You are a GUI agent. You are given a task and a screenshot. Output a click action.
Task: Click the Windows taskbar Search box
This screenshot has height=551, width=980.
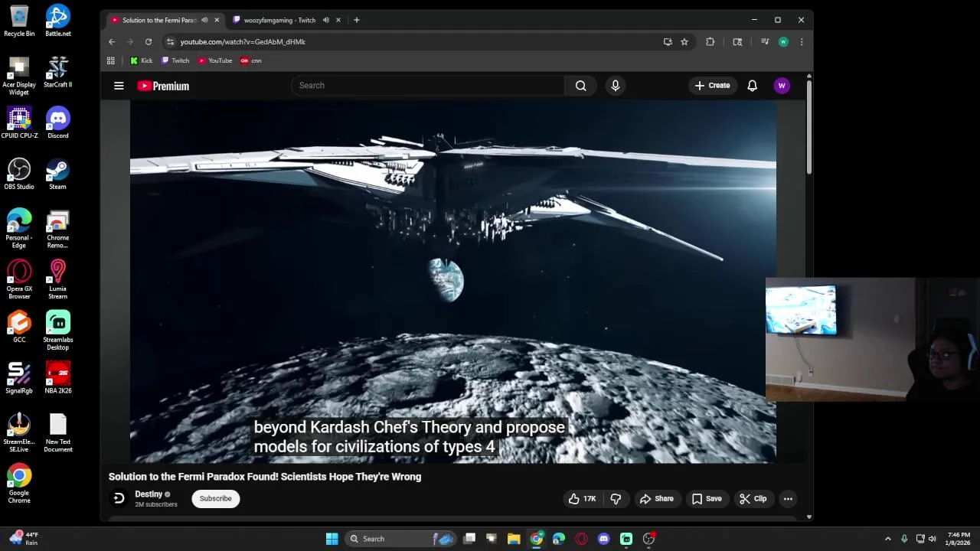(x=402, y=539)
